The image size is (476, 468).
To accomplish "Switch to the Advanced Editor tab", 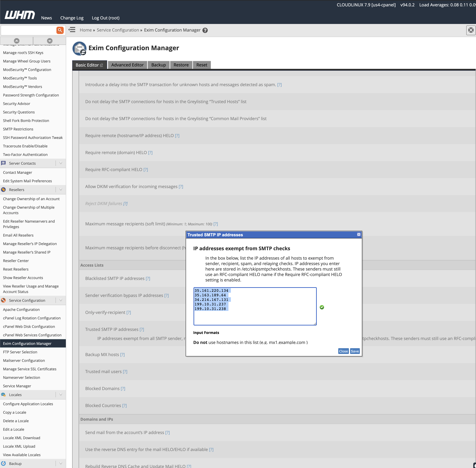I will point(127,65).
